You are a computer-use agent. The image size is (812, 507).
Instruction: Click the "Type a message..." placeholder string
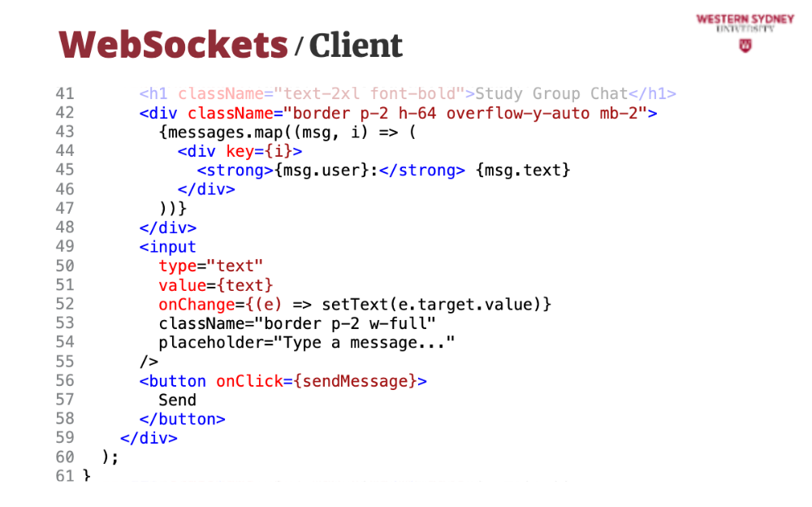(369, 343)
